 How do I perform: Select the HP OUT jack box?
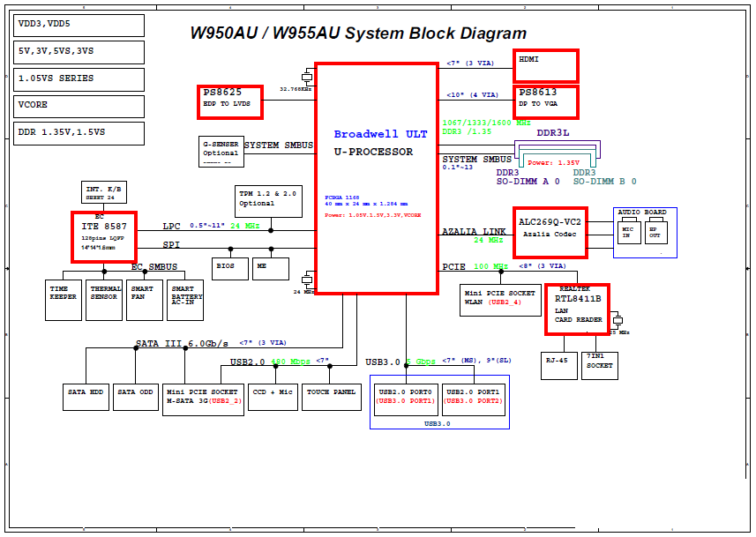tap(655, 232)
